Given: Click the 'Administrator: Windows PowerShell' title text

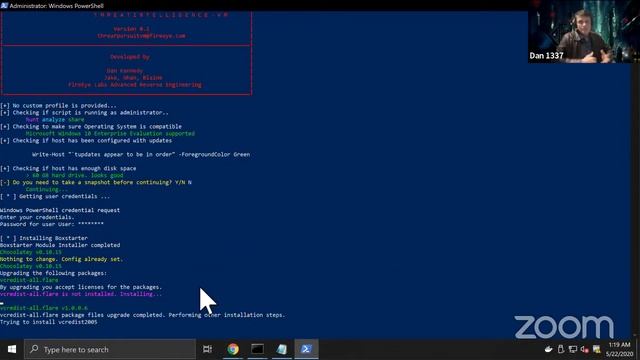Looking at the screenshot, I should (x=56, y=6).
